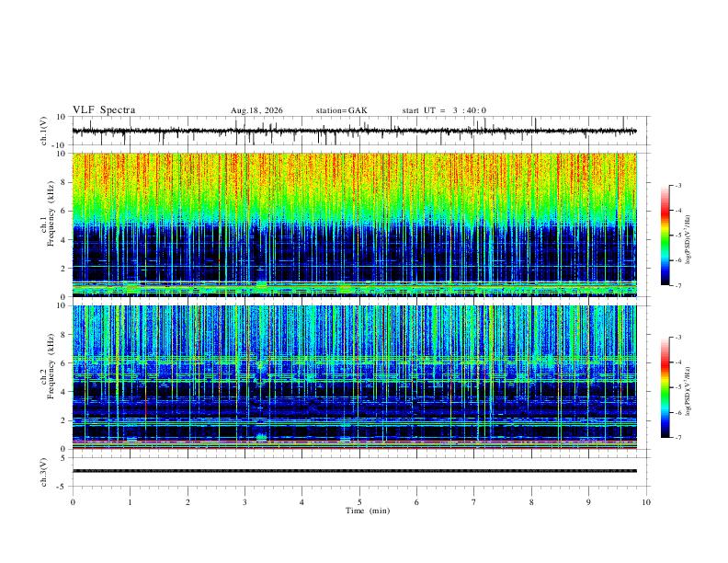Click the ch.3 voltage trace strip
Image resolution: width=728 pixels, height=563 pixels.
coord(354,471)
